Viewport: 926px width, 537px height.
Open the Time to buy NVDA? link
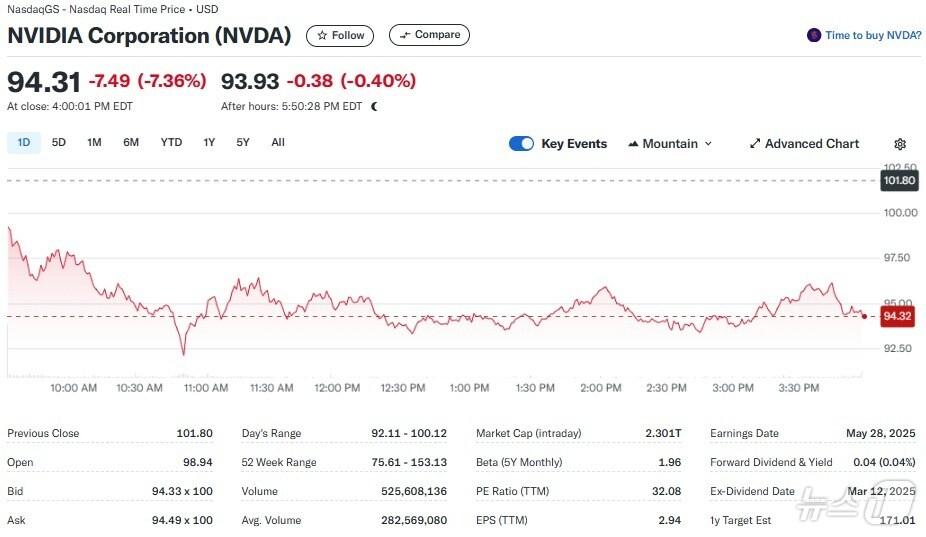coord(872,35)
